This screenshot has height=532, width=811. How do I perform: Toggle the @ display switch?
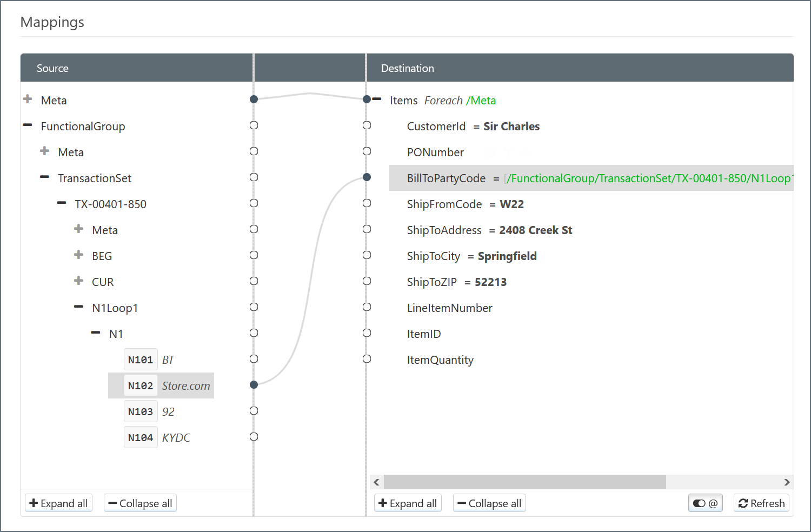click(x=705, y=503)
